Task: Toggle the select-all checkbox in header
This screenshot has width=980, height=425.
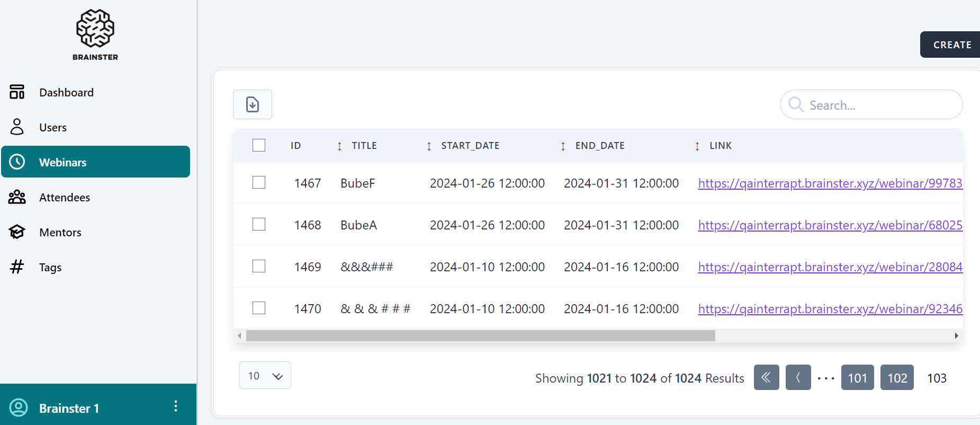Action: pos(259,145)
